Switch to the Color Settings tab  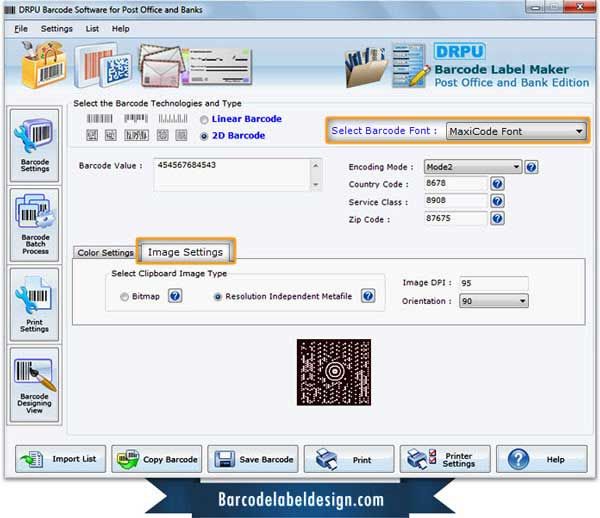pos(105,252)
